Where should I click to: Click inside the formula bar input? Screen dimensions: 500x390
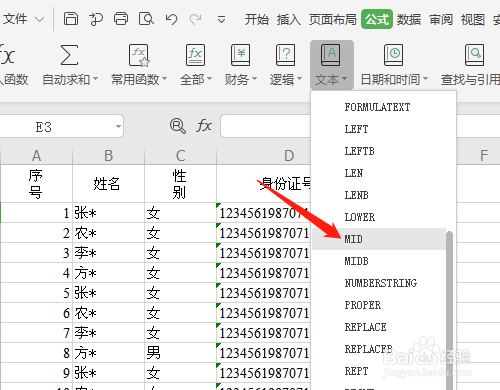(x=265, y=126)
